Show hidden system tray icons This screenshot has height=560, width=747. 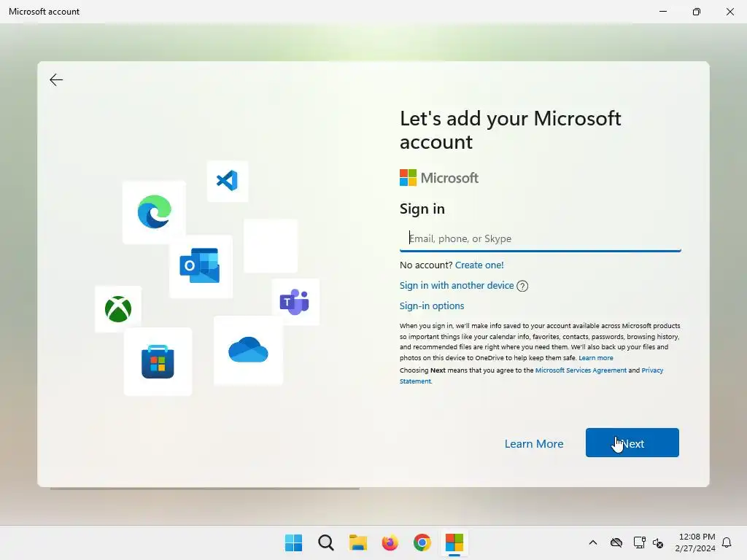coord(593,542)
